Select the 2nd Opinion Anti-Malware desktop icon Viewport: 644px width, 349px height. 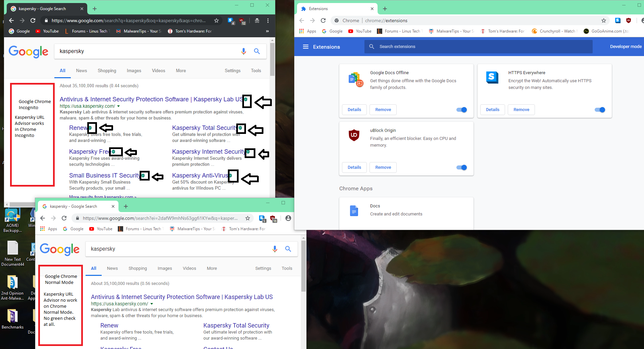pyautogui.click(x=12, y=288)
